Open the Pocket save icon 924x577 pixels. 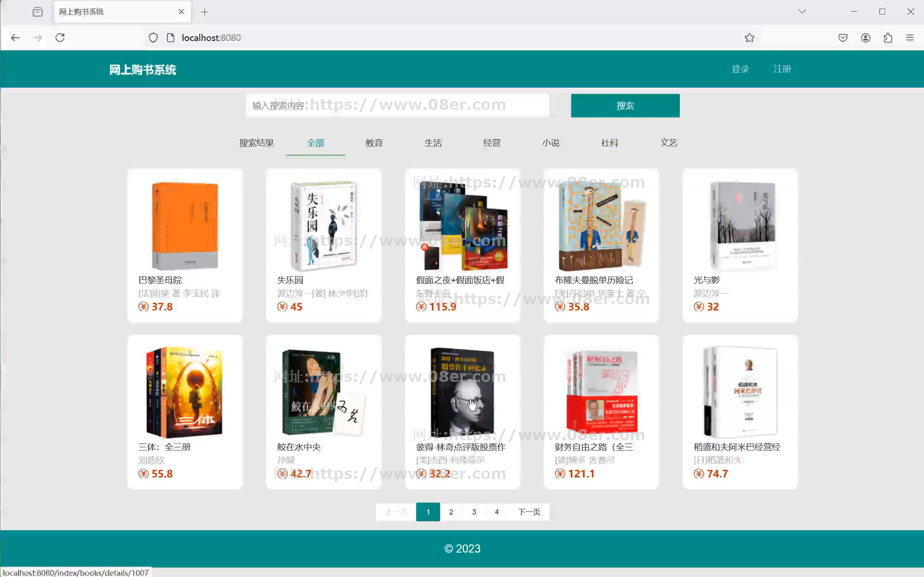[843, 38]
